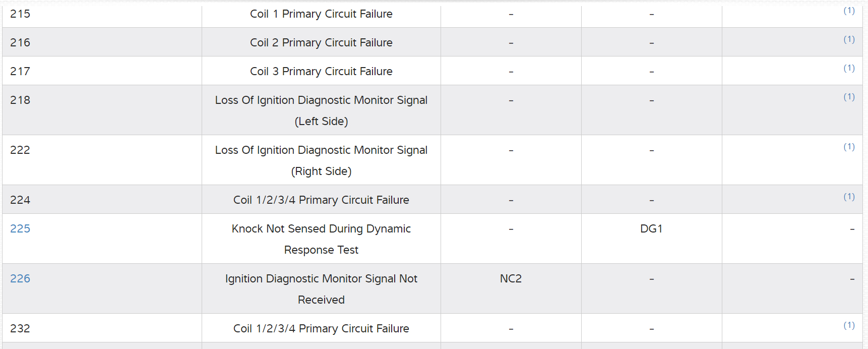Click footnote (1) in row 217

click(849, 68)
